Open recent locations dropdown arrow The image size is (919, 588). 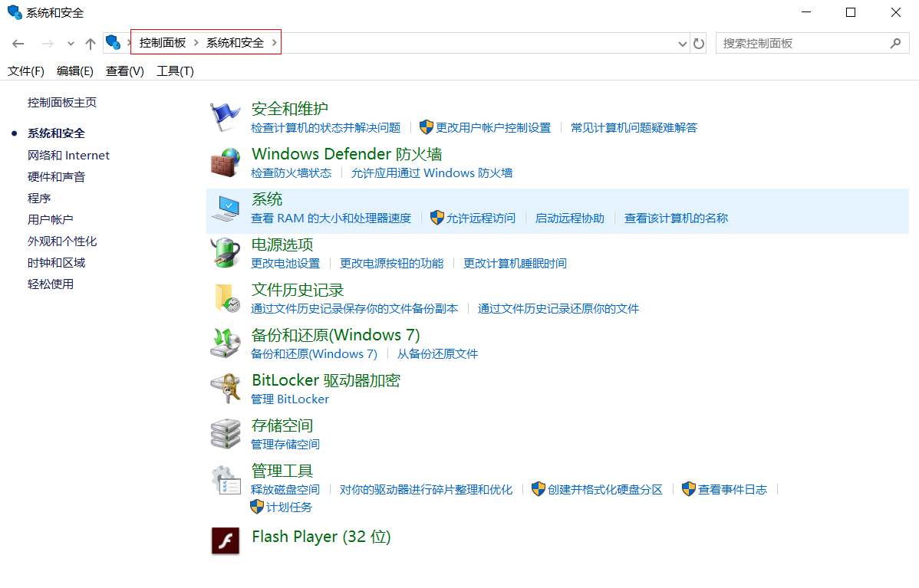(x=71, y=44)
